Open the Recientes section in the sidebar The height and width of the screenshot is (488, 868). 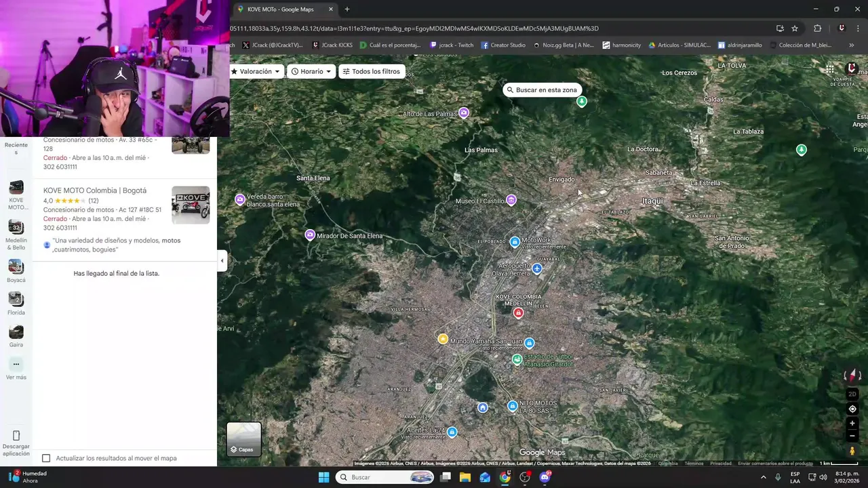point(16,148)
